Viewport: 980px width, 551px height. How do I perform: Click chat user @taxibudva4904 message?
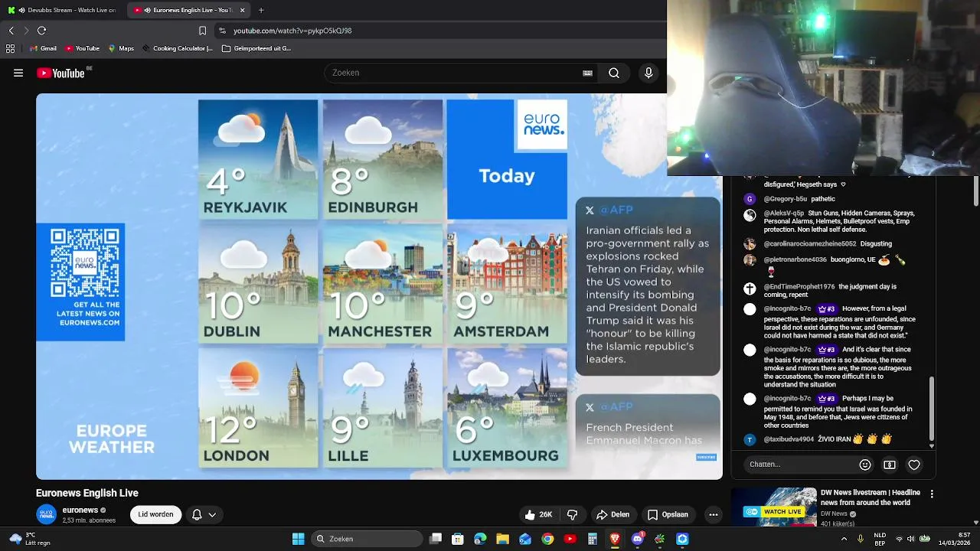pos(818,439)
